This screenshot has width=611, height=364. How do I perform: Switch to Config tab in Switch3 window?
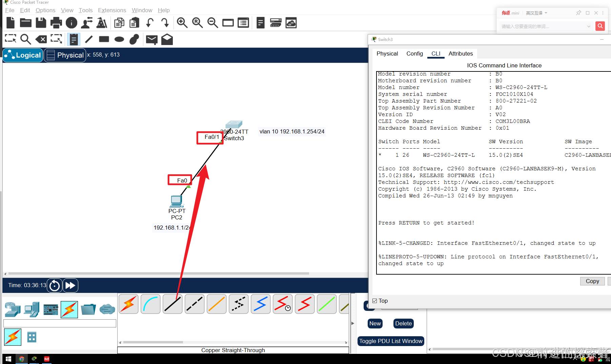click(x=414, y=53)
